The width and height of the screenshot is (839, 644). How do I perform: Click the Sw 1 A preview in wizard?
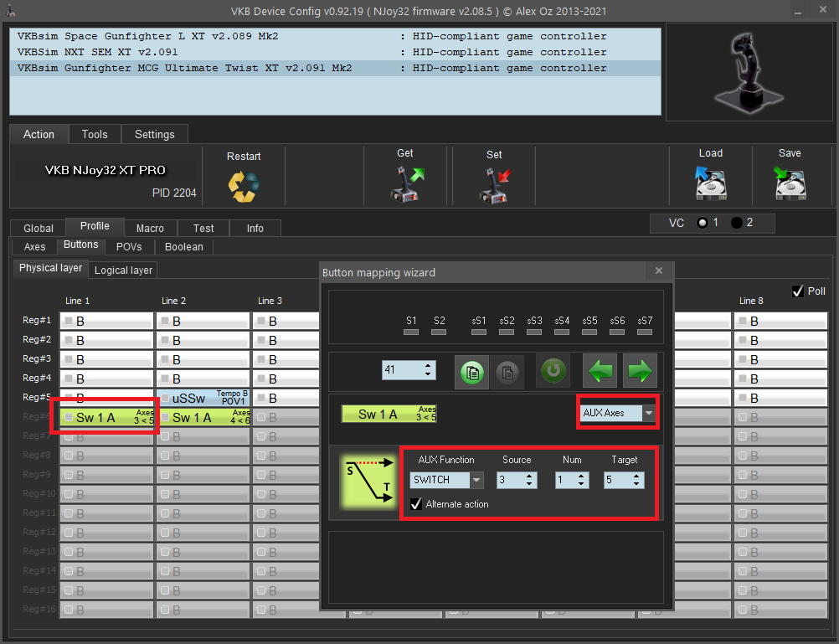click(389, 414)
